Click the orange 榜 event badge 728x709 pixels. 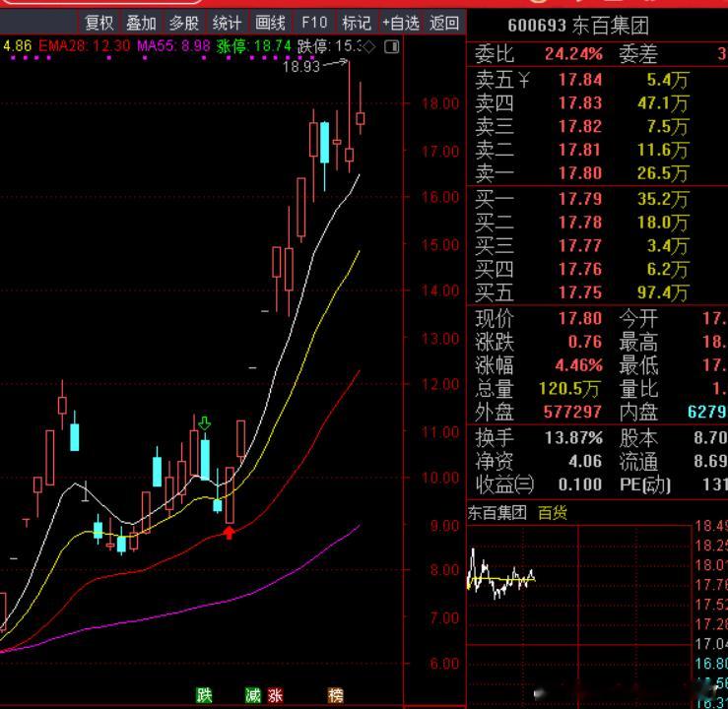tap(336, 695)
